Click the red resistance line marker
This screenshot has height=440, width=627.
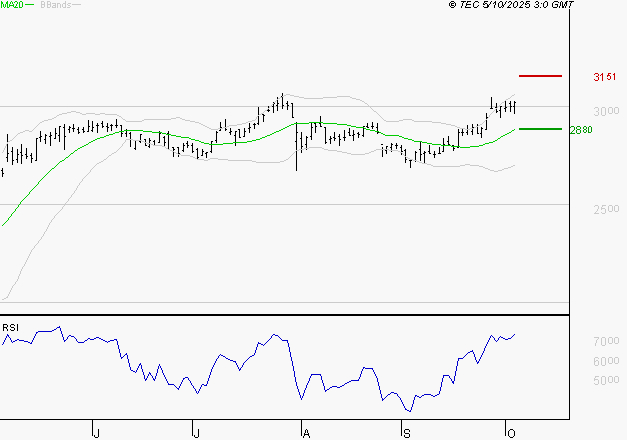point(540,76)
